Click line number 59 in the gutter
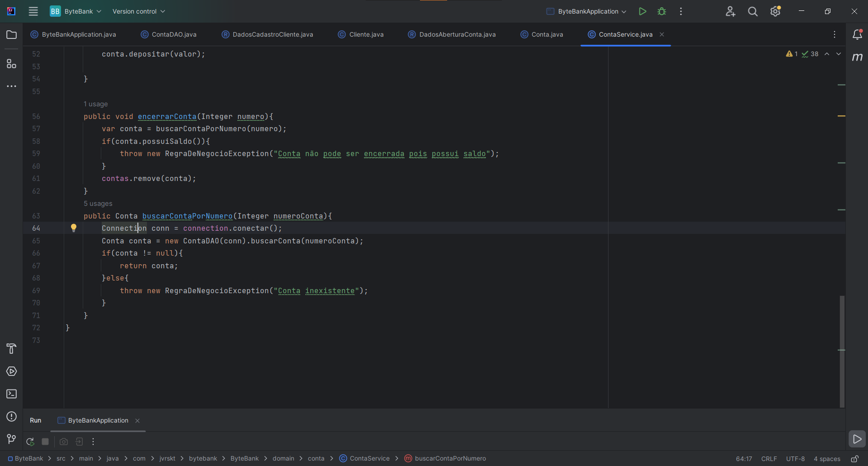This screenshot has width=868, height=466. 36,154
